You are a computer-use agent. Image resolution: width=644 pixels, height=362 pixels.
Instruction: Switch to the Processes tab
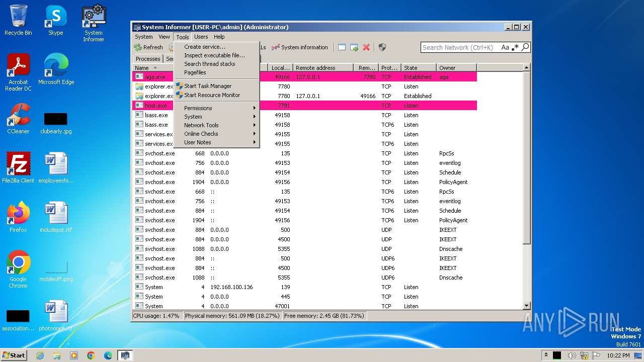(x=148, y=59)
